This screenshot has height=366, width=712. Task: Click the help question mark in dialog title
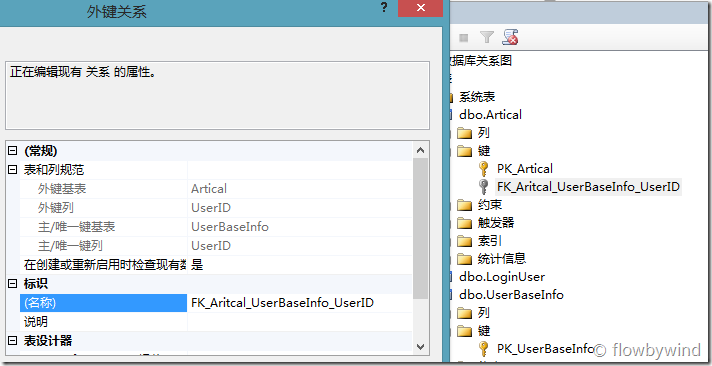pos(384,8)
